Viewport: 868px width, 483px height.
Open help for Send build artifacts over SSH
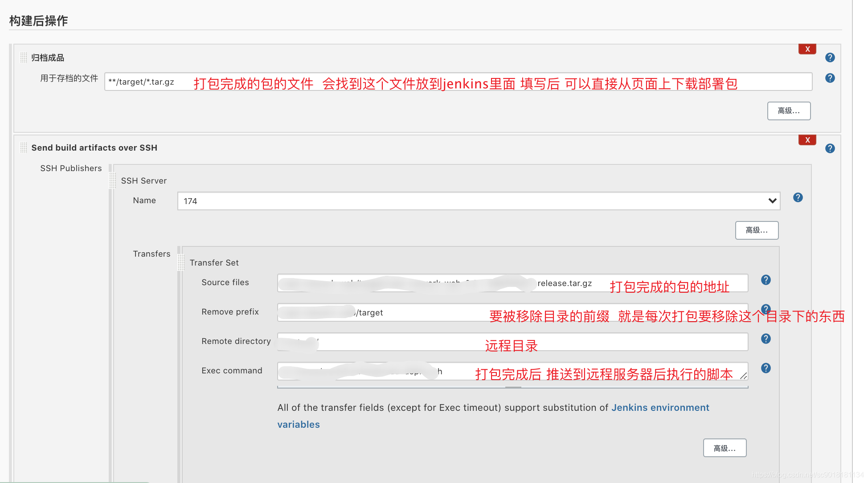[830, 148]
